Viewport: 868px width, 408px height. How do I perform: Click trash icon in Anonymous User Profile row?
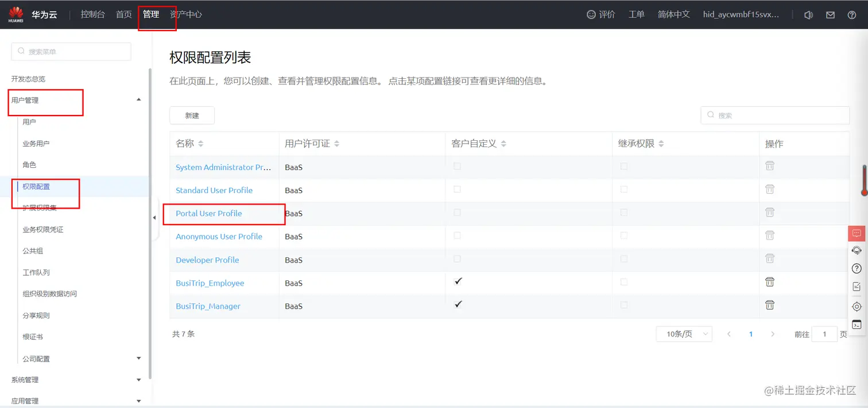tap(770, 235)
